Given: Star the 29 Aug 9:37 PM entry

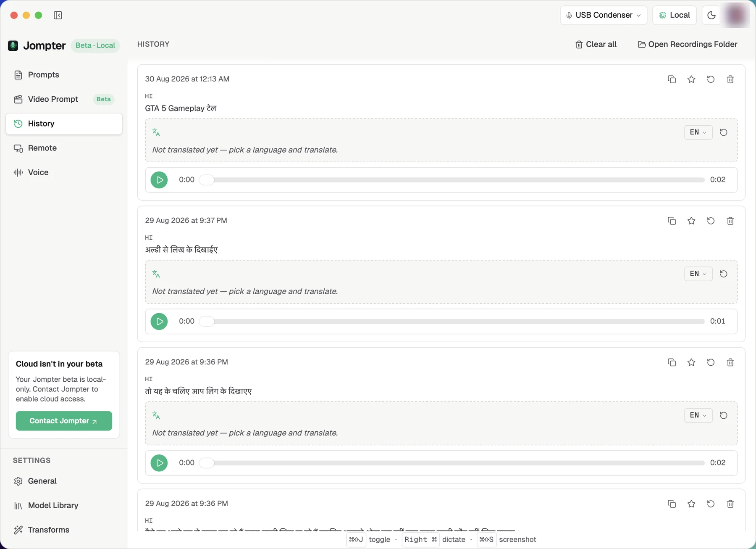Looking at the screenshot, I should (691, 221).
